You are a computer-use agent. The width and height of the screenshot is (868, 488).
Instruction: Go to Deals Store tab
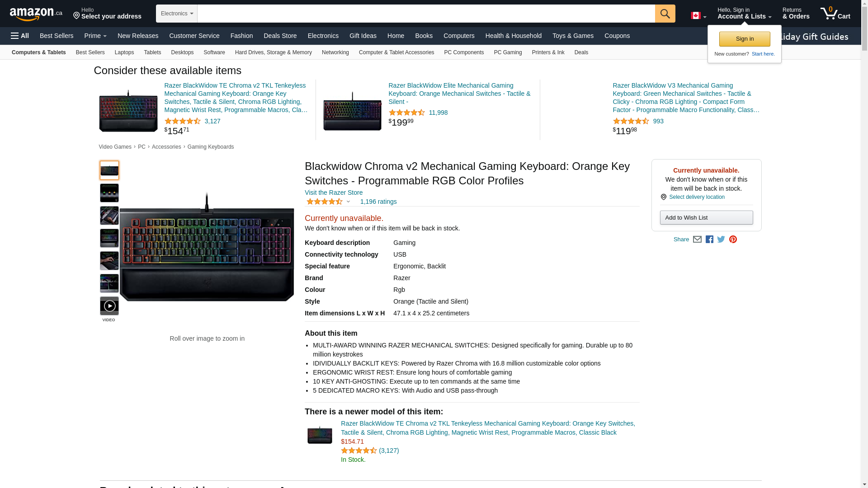[x=280, y=36]
